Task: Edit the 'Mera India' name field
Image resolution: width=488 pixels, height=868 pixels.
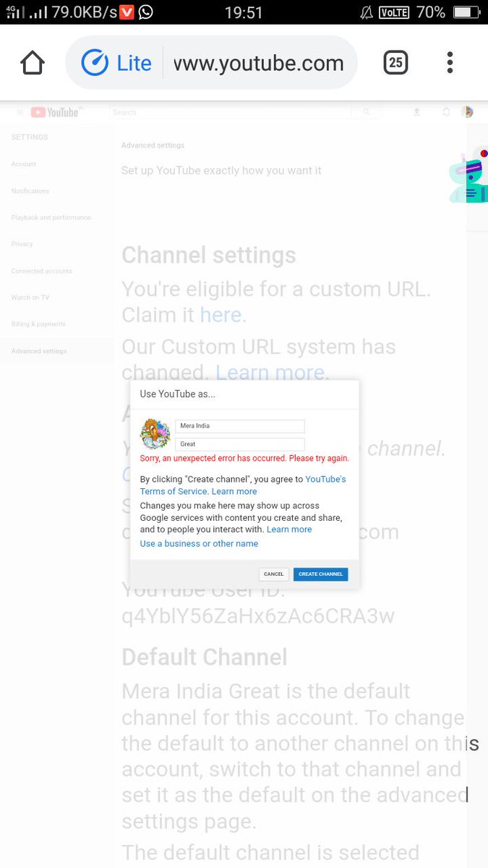Action: click(239, 426)
